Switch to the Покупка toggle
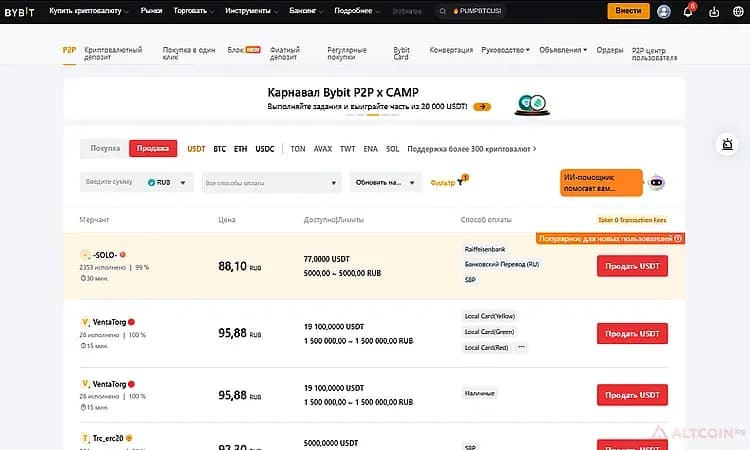This screenshot has height=450, width=750. point(105,148)
